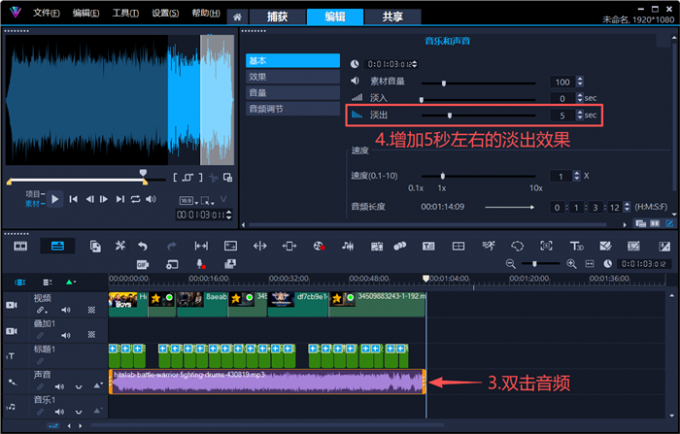The image size is (680, 434).
Task: Select 素材 clip playback mode
Action: tap(35, 204)
